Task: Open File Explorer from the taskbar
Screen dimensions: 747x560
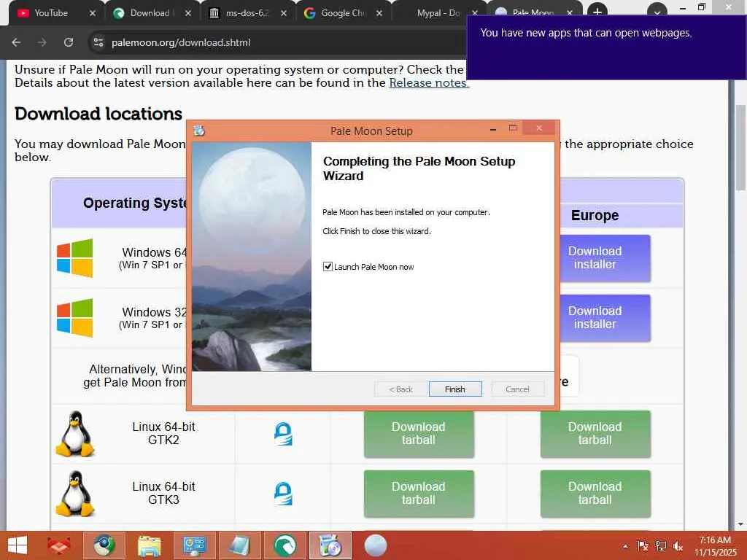Action: [x=150, y=545]
